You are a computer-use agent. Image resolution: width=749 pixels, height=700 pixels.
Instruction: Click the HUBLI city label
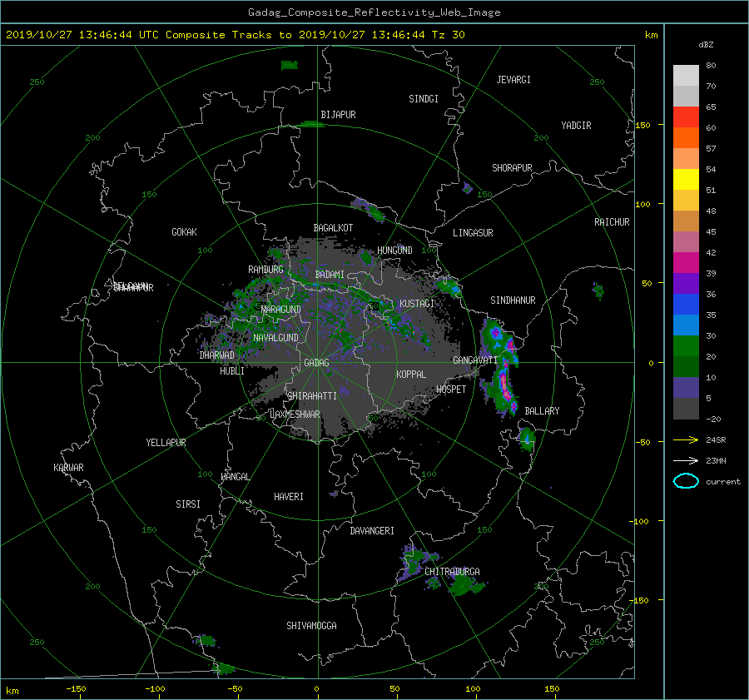[232, 371]
